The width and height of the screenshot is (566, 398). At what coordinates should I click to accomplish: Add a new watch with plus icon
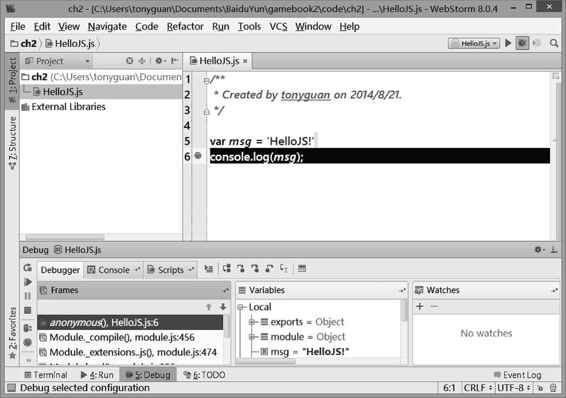point(419,307)
